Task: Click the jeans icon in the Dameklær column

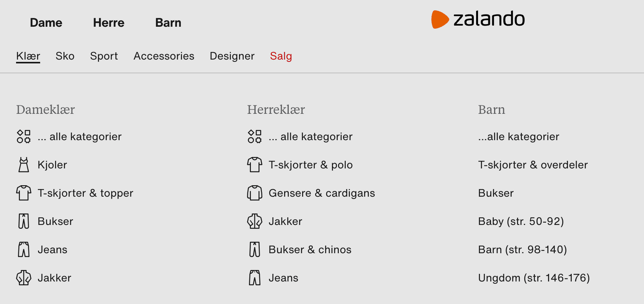Action: click(x=23, y=249)
